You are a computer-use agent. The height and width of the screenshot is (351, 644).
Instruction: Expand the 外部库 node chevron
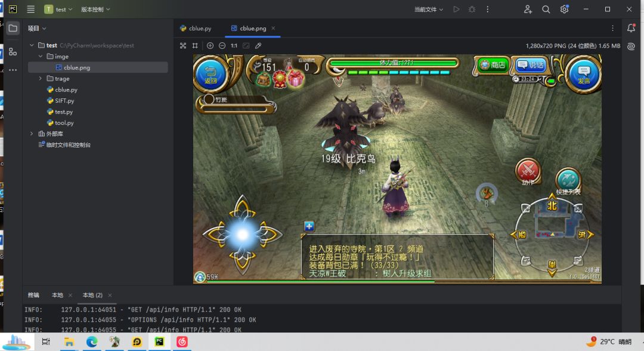pyautogui.click(x=32, y=134)
